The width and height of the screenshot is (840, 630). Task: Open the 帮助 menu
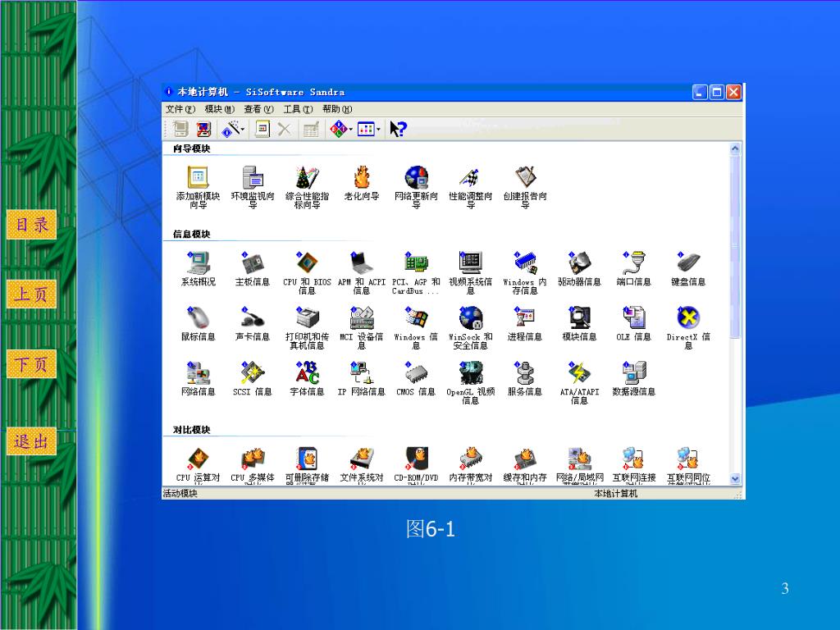click(x=337, y=109)
